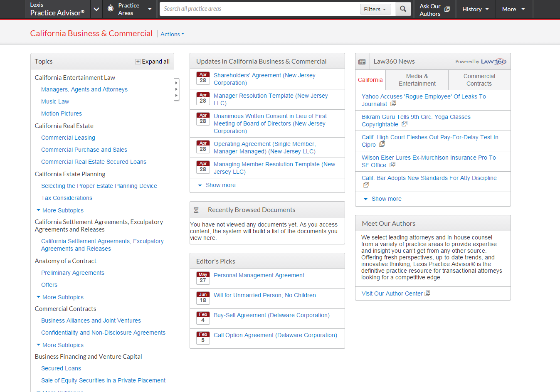Open Confidentiality and Non-Disclosure Agreements topic
Viewport: 560px width, 392px height.
click(103, 333)
